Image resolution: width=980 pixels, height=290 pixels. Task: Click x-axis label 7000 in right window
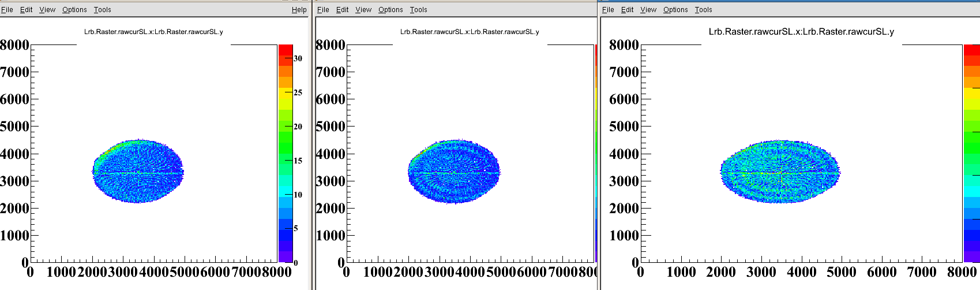pyautogui.click(x=922, y=272)
